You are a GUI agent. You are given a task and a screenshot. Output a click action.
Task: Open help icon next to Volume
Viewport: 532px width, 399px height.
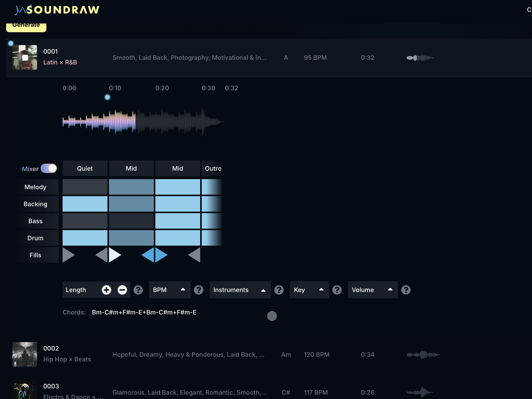point(406,290)
